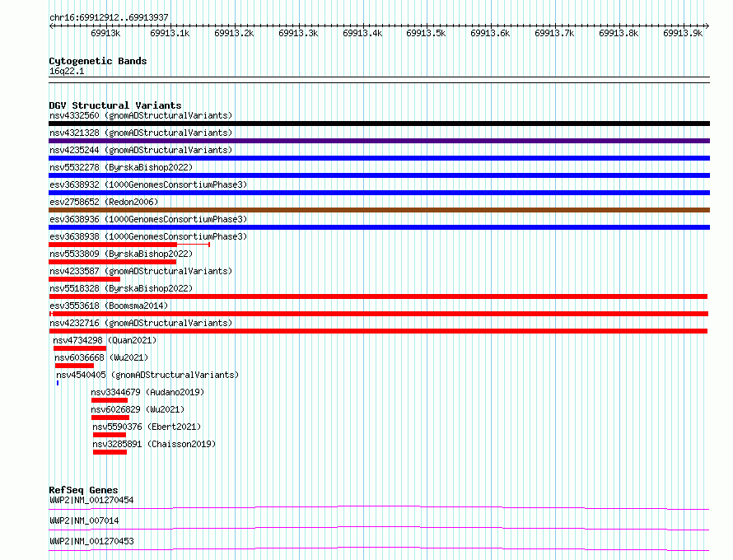Click the blue bar under esv3638932
The width and height of the screenshot is (733, 560).
pyautogui.click(x=379, y=193)
